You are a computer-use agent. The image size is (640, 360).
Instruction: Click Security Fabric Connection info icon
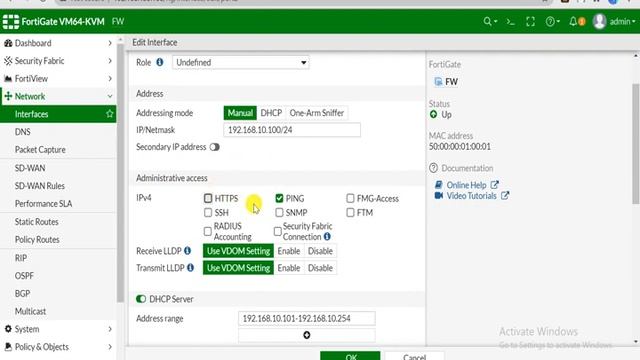point(327,236)
